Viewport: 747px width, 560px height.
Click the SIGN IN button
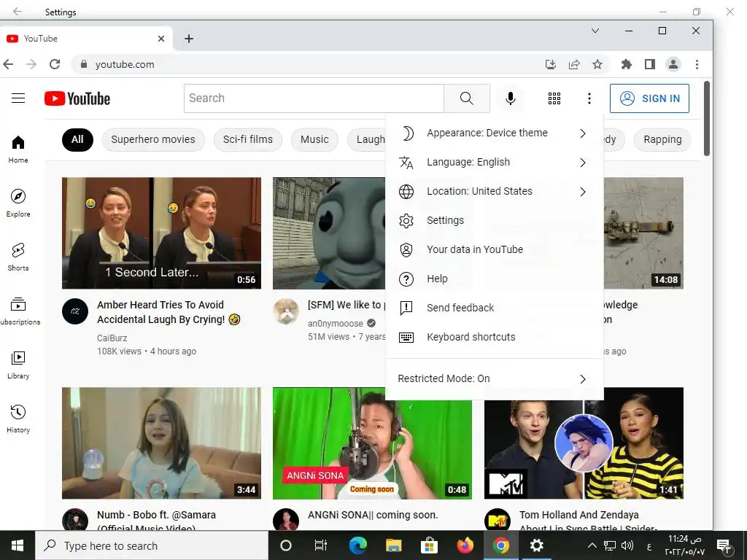649,98
